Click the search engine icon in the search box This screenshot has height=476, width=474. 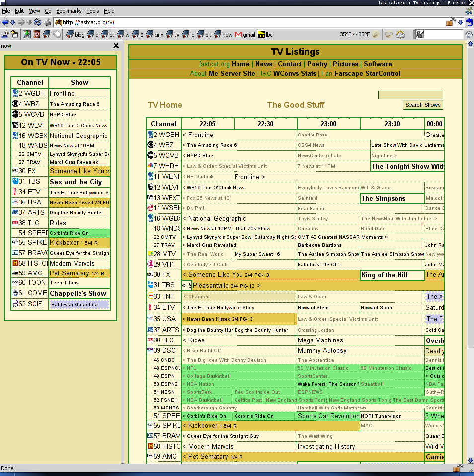pyautogui.click(x=420, y=34)
